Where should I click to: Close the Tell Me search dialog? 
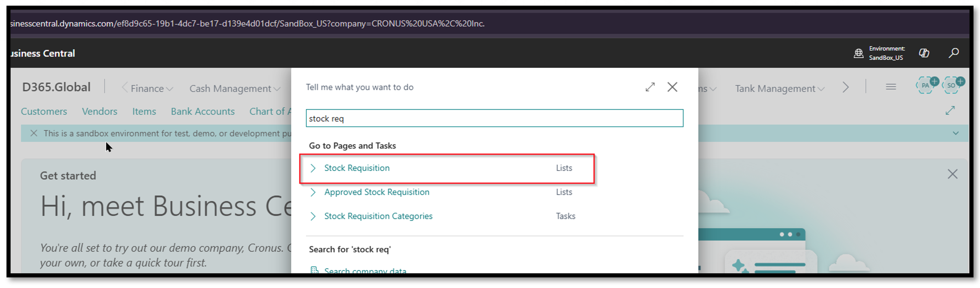672,87
